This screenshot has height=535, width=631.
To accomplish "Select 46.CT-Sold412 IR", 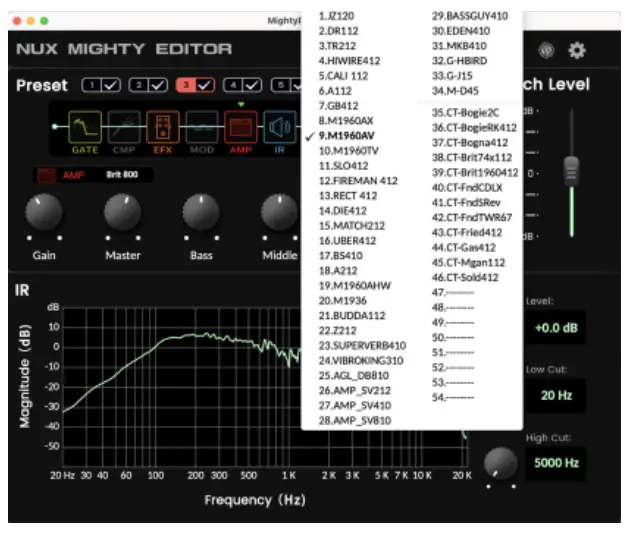I will tap(465, 278).
